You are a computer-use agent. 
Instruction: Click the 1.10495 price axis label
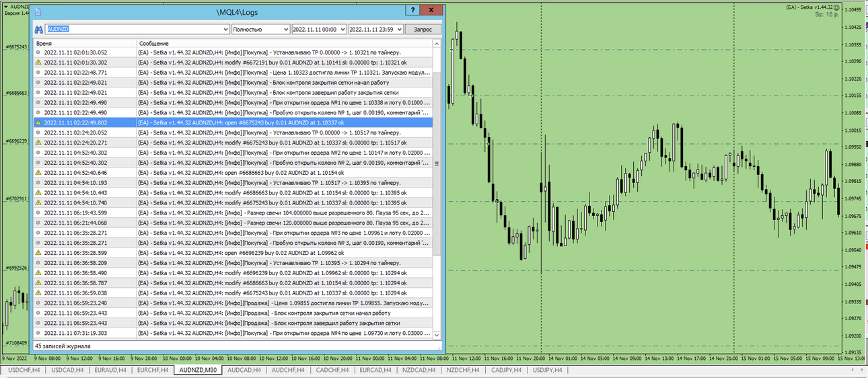[855, 10]
